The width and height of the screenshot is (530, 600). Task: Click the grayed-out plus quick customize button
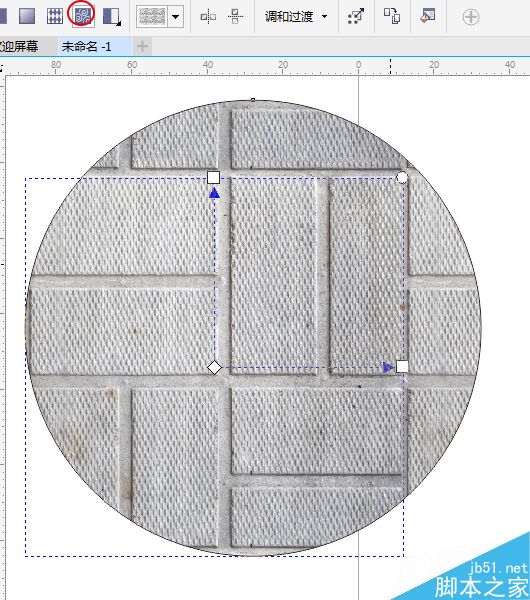pos(470,17)
